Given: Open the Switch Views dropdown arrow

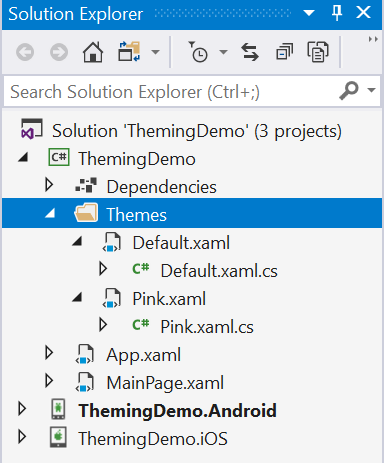Looking at the screenshot, I should tap(155, 52).
